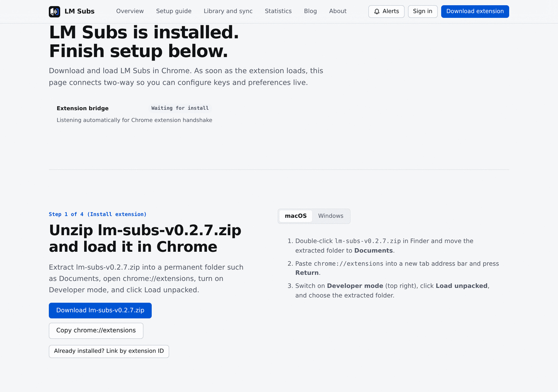558x392 pixels.
Task: Click the Sign in button
Action: tap(423, 12)
